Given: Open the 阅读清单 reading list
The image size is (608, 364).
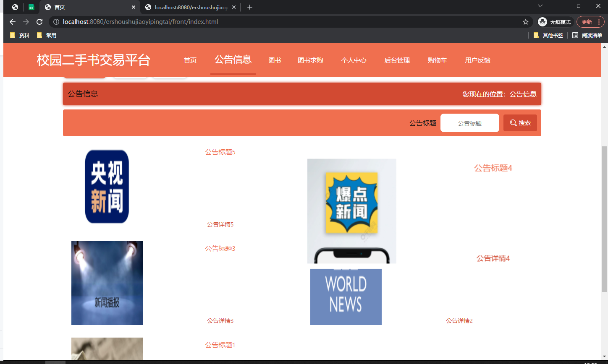Looking at the screenshot, I should pos(587,36).
